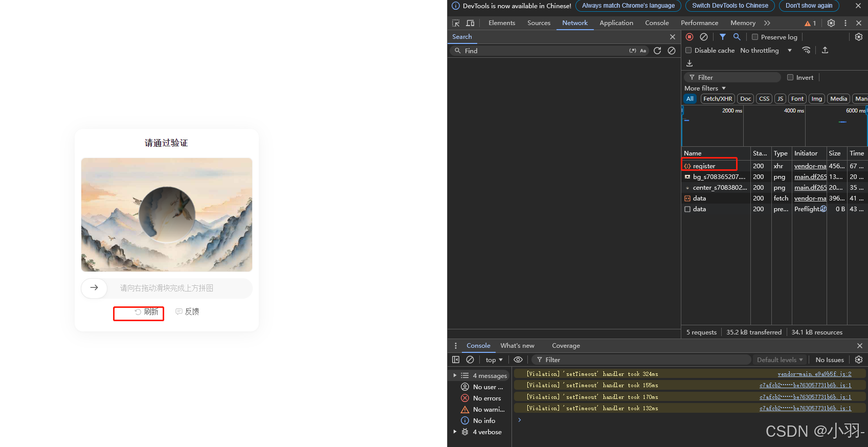Open the What's new drawer tab
The height and width of the screenshot is (447, 868).
517,346
